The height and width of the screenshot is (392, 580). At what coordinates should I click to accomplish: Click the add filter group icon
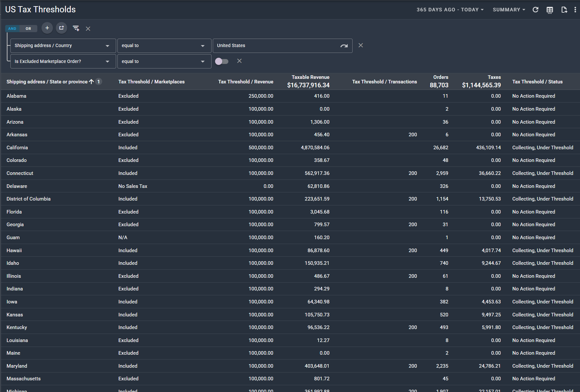click(61, 28)
